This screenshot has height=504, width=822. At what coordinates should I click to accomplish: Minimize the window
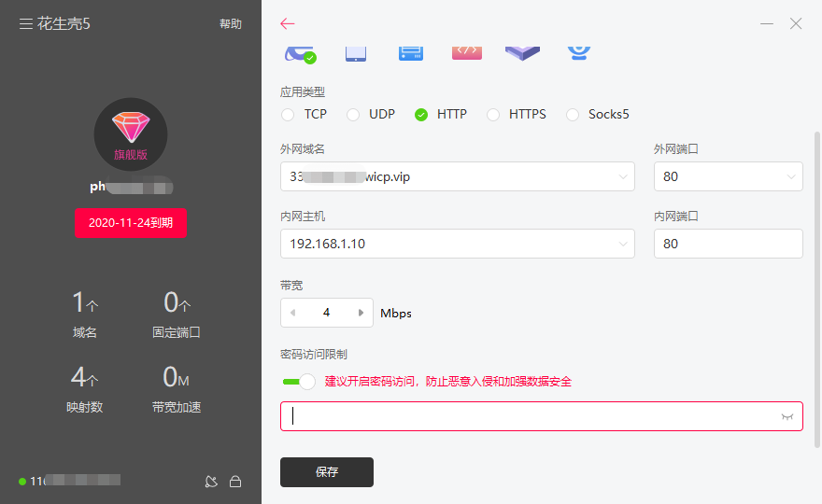(x=767, y=23)
